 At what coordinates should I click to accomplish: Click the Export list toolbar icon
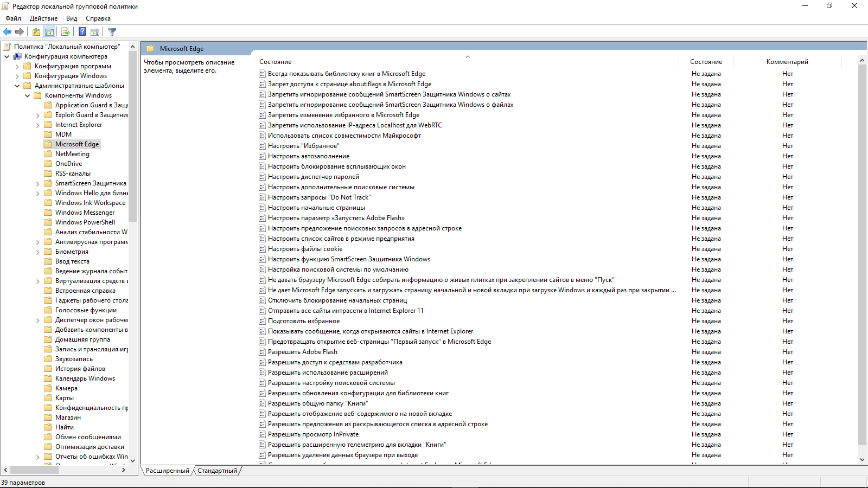click(66, 32)
